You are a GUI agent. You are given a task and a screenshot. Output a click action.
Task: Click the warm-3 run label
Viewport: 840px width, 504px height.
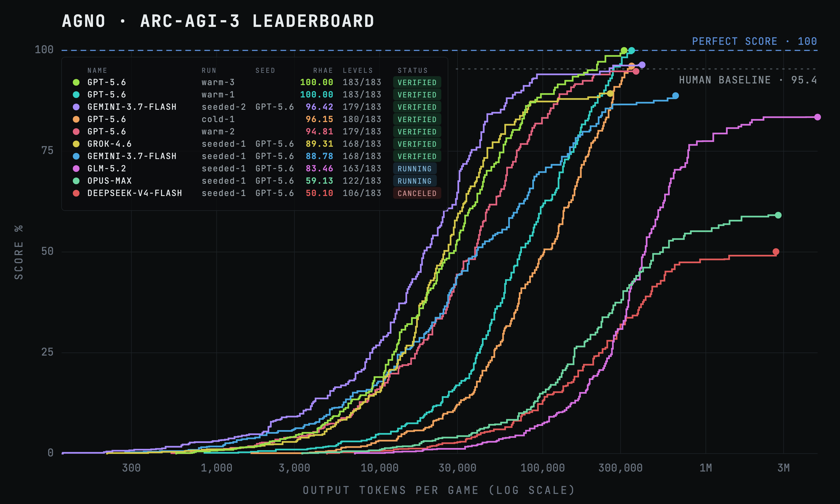tap(218, 82)
